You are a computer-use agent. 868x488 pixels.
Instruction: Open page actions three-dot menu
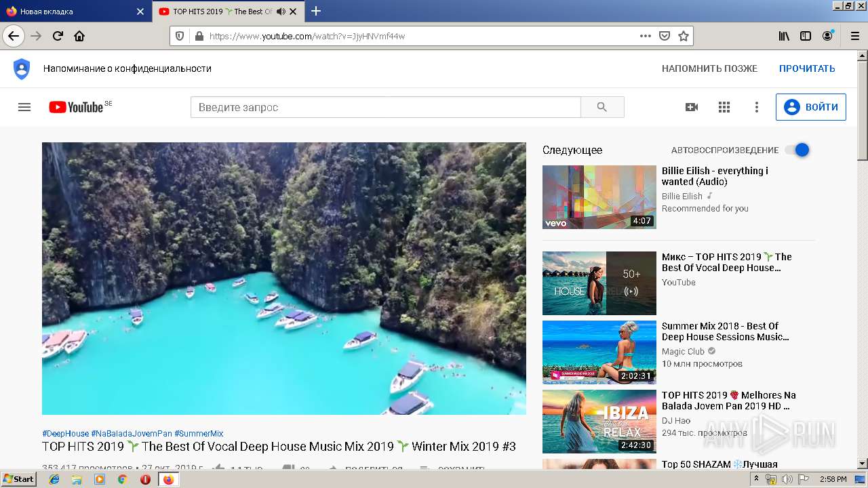click(x=646, y=36)
